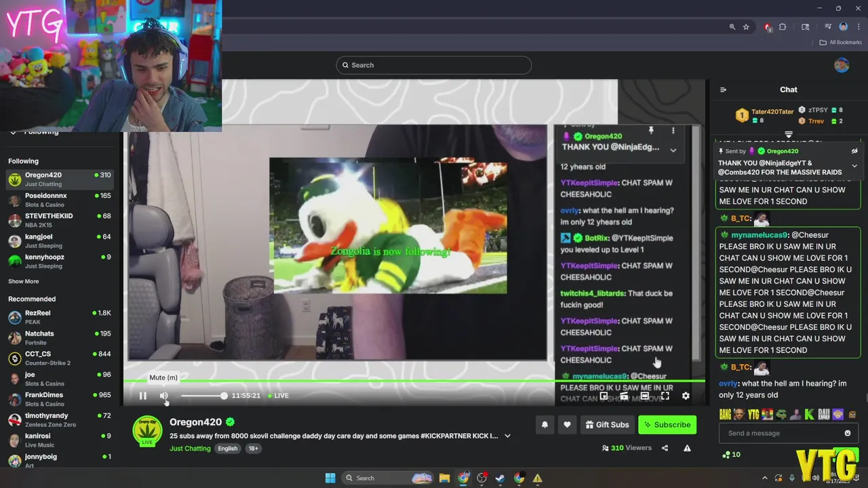Viewport: 868px width, 488px height.
Task: Open Windows Start menu
Action: (x=330, y=478)
